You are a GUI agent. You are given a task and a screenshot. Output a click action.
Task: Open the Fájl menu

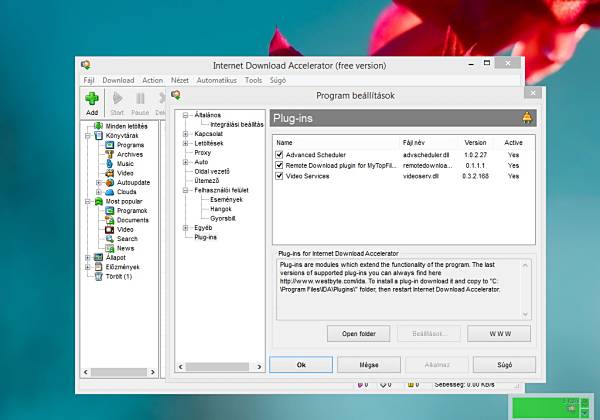pyautogui.click(x=89, y=80)
